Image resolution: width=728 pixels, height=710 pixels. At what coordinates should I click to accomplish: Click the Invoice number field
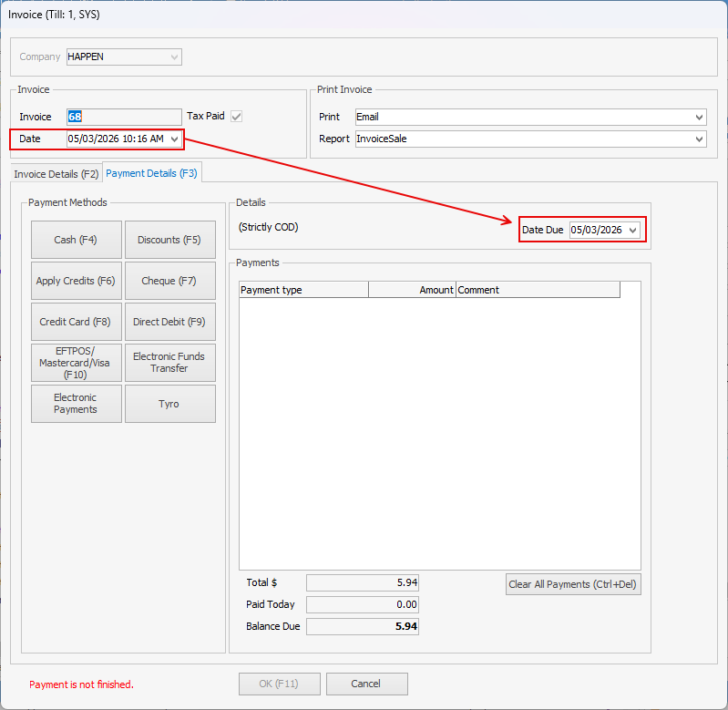click(124, 117)
